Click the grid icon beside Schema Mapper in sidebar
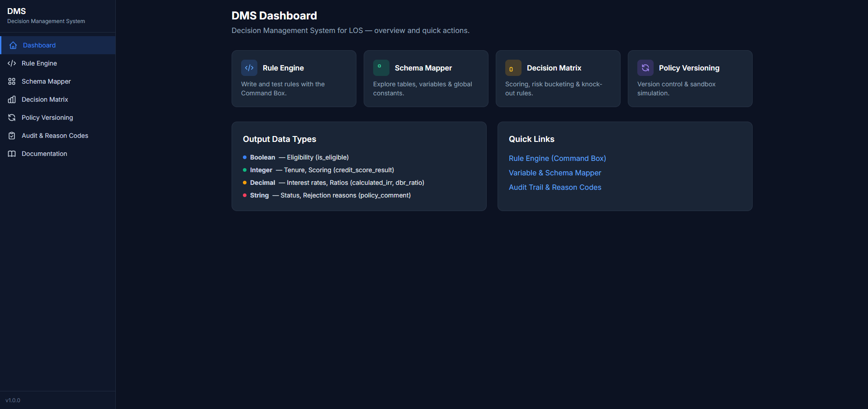 pos(12,81)
